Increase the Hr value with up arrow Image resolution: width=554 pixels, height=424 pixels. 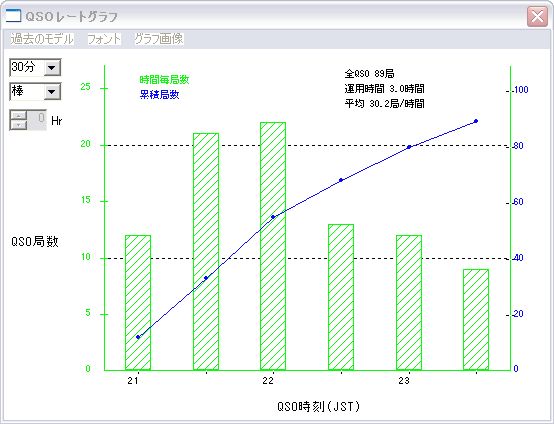[19, 115]
